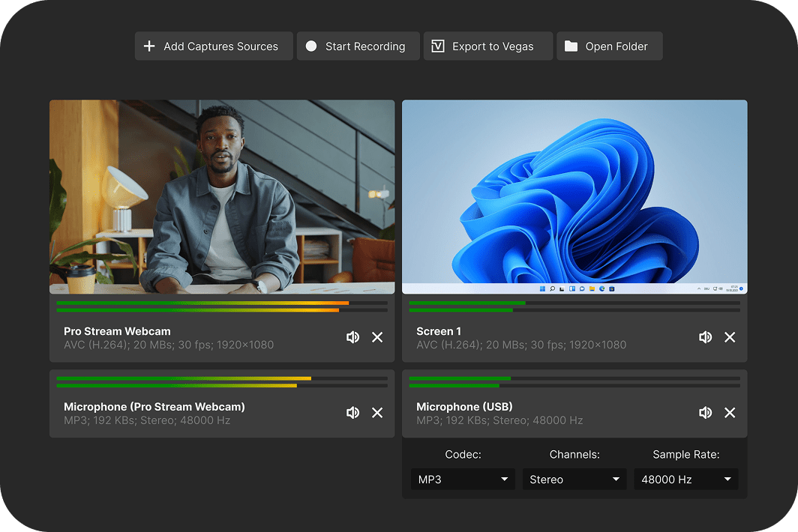Click the Pro Stream Webcam title
The image size is (798, 532).
click(117, 331)
